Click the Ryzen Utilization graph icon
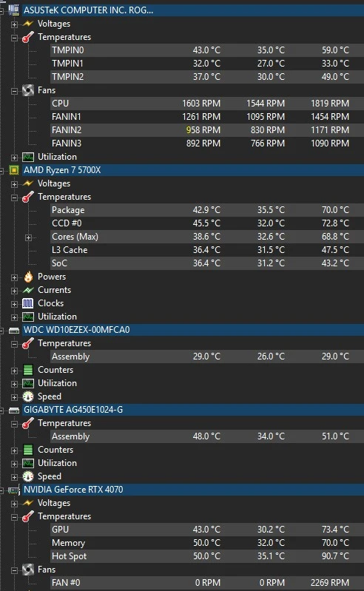 [x=28, y=317]
